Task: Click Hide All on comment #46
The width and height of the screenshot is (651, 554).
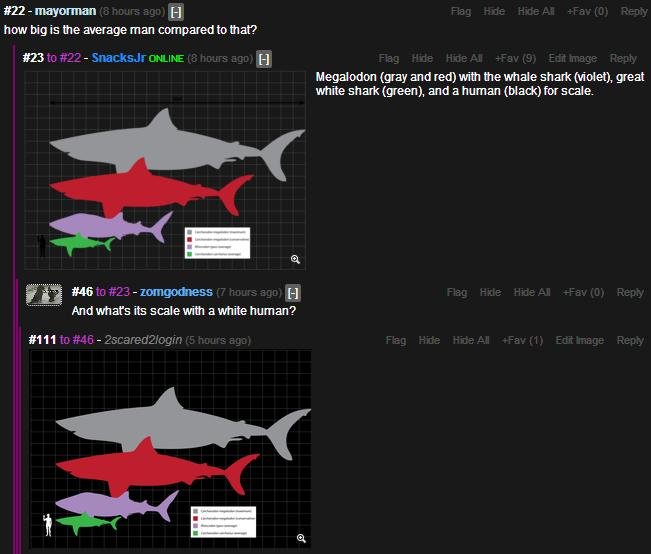Action: pyautogui.click(x=532, y=292)
